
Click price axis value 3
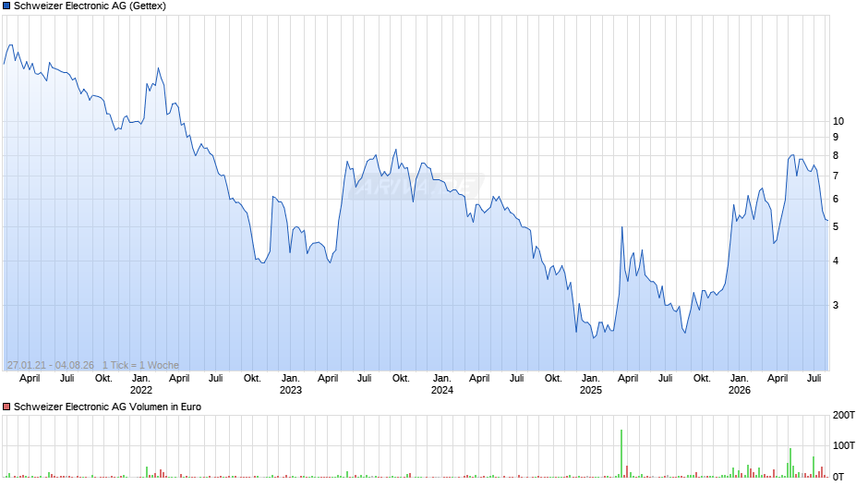836,305
